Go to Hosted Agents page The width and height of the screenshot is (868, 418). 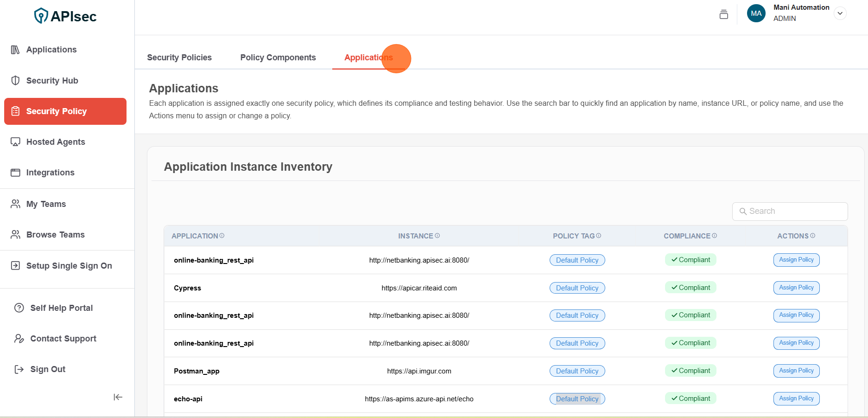pyautogui.click(x=56, y=142)
